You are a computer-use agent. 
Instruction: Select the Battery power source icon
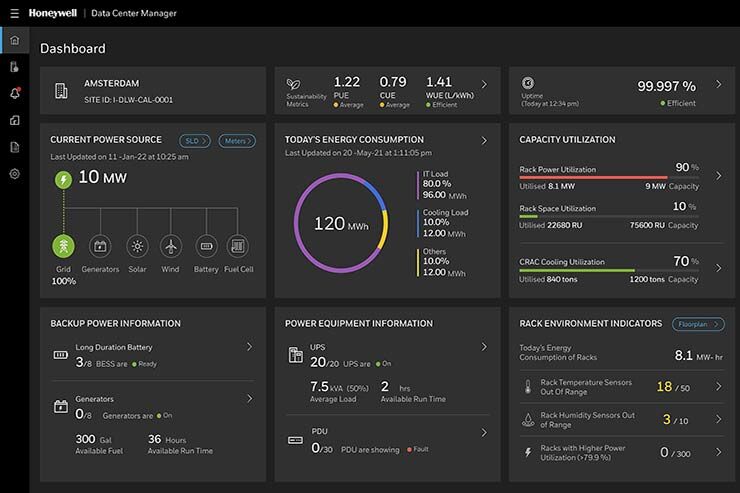(206, 246)
